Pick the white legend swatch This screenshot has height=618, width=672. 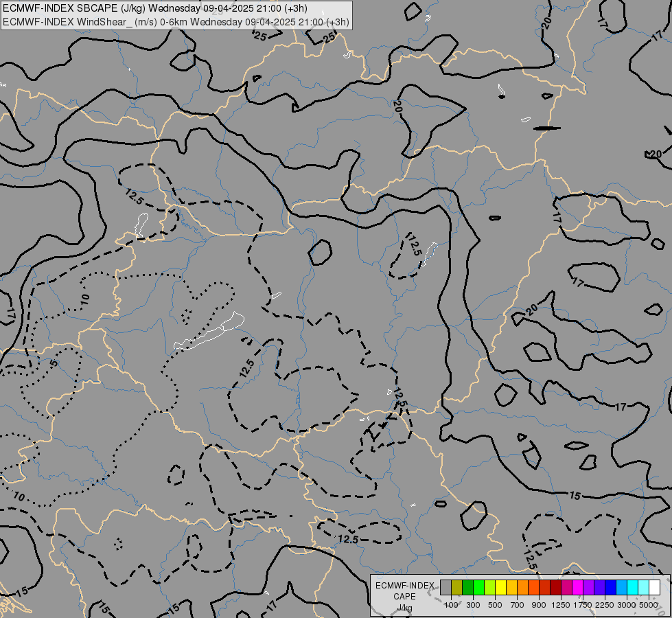[654, 588]
